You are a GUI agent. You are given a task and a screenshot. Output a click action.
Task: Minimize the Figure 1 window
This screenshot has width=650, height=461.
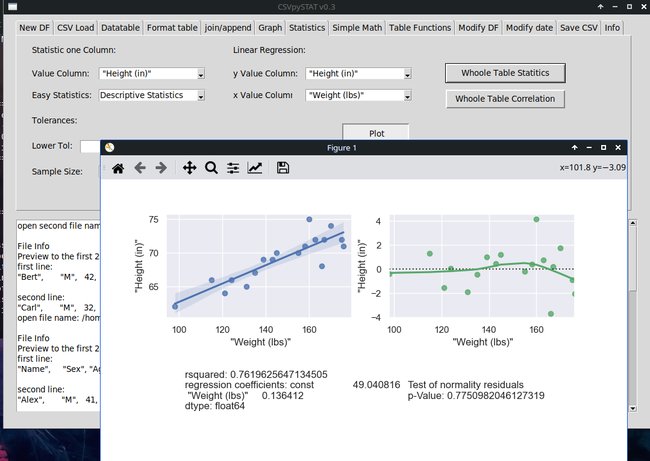589,148
